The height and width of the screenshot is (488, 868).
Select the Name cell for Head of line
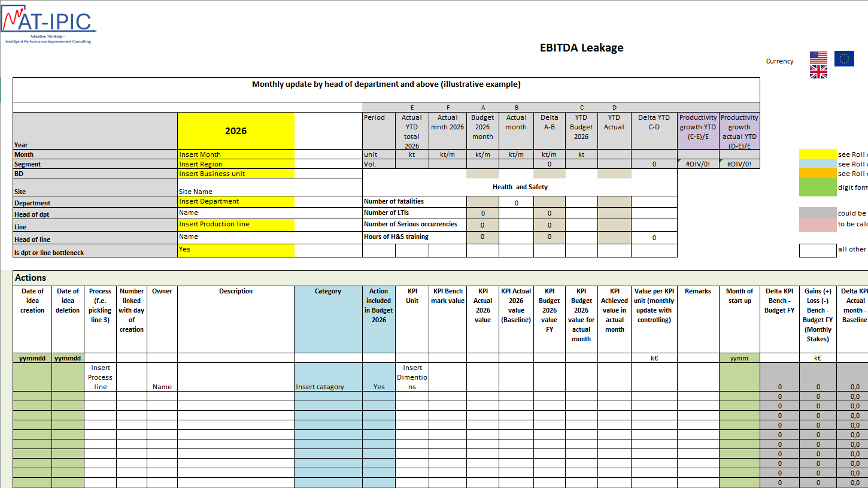(x=236, y=238)
